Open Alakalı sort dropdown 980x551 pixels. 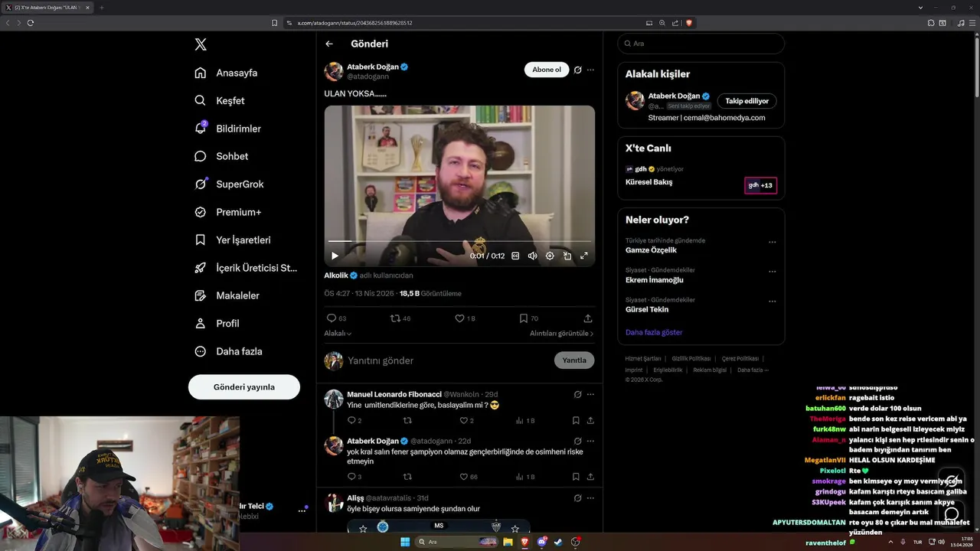click(338, 334)
